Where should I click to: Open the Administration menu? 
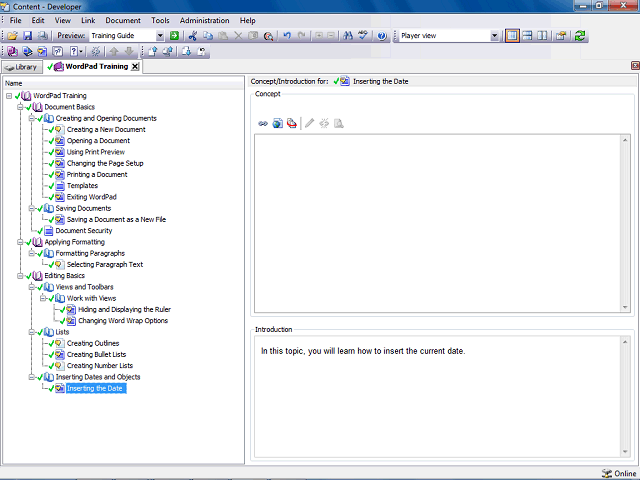[x=204, y=20]
